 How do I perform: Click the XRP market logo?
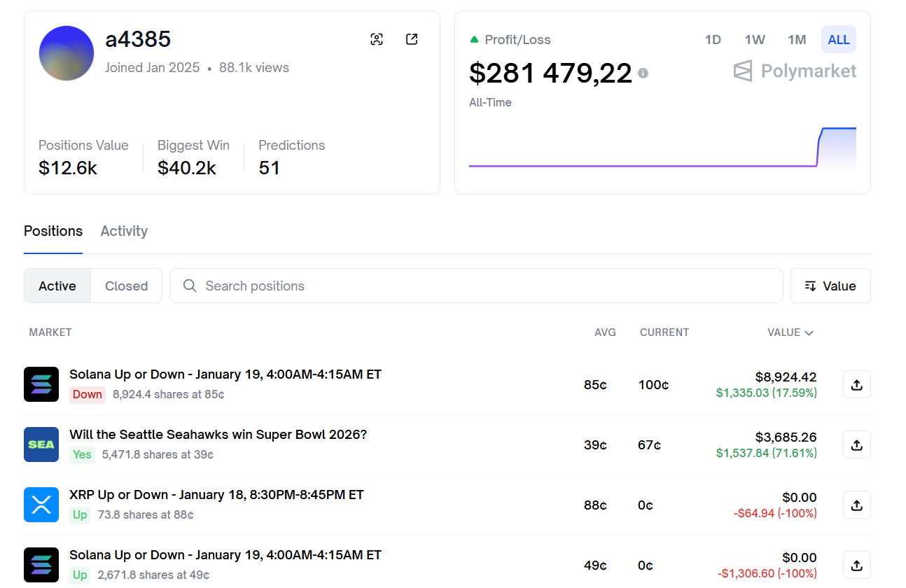point(41,505)
